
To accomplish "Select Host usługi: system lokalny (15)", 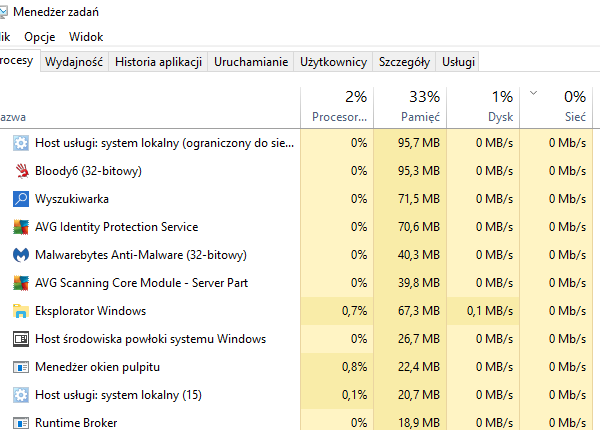I will click(118, 395).
